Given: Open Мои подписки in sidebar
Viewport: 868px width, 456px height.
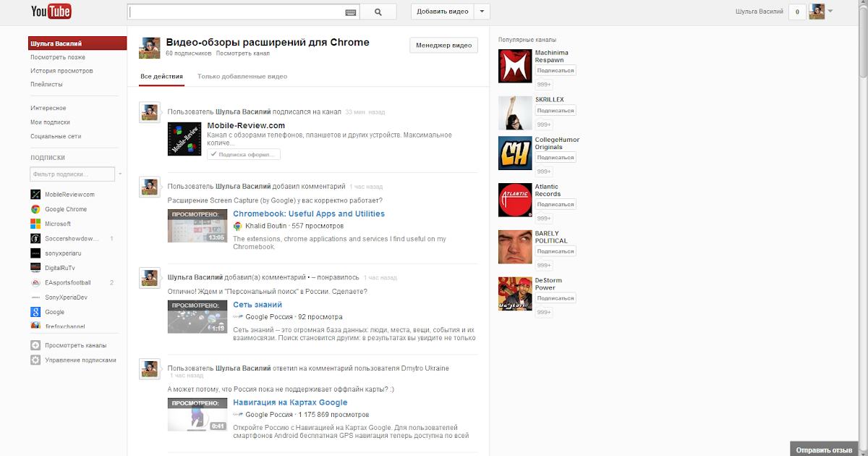Looking at the screenshot, I should click(50, 122).
